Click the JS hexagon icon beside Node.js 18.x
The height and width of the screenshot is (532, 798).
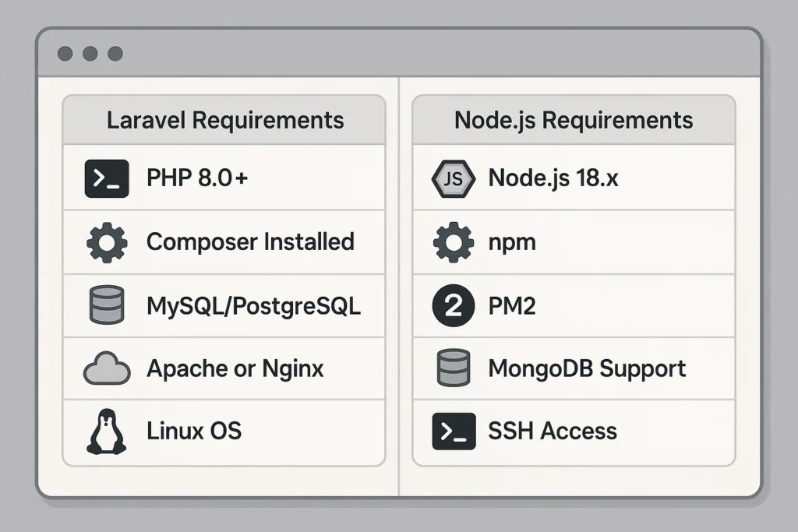click(x=453, y=178)
